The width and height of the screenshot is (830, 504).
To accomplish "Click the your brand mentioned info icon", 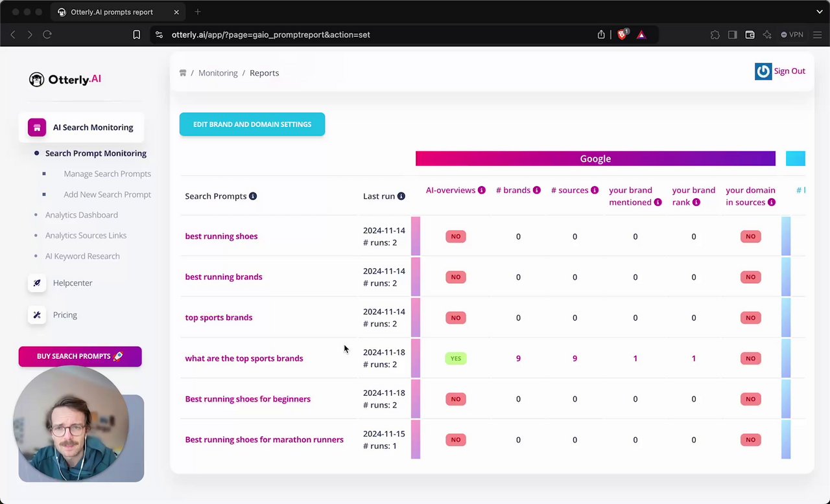I will (x=658, y=203).
